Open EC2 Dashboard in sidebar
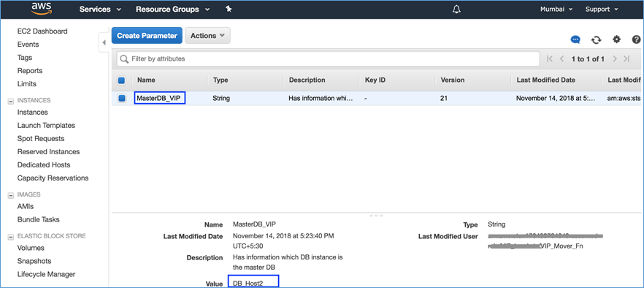 [x=42, y=31]
